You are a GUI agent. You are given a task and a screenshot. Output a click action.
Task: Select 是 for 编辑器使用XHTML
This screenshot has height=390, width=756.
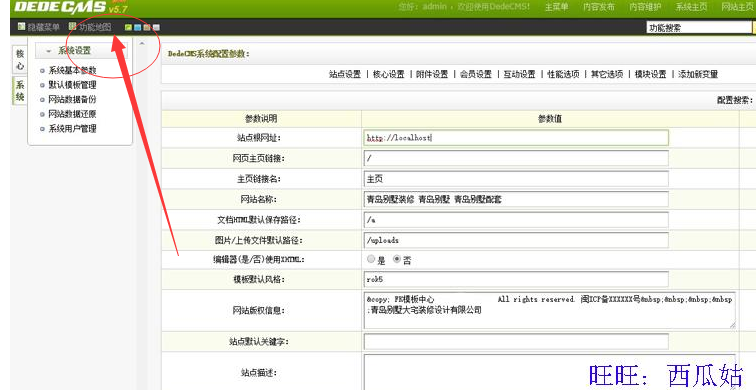371,259
